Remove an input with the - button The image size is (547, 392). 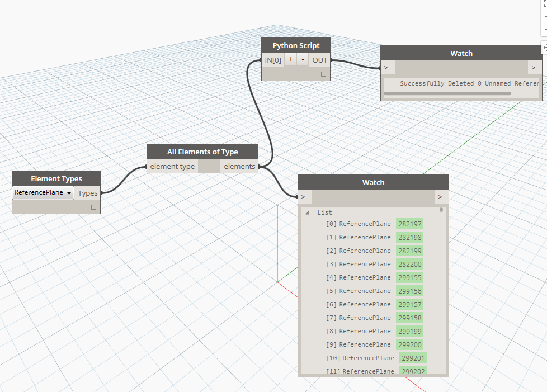tap(303, 59)
